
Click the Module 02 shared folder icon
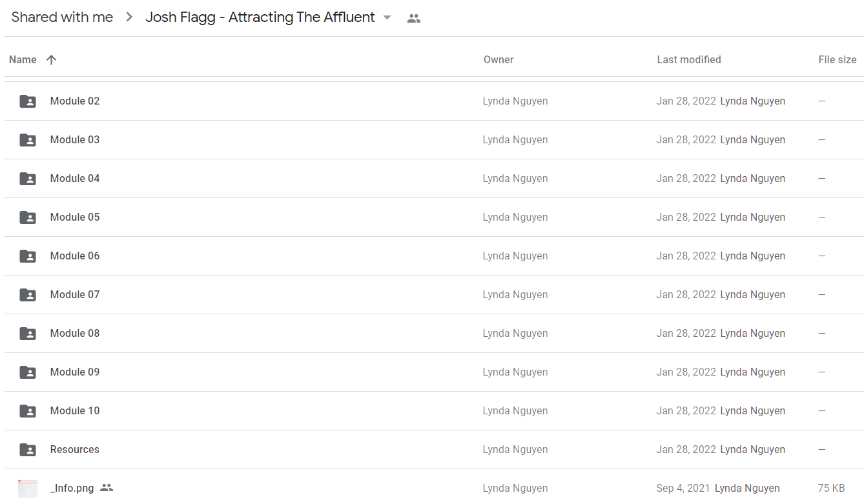click(28, 101)
